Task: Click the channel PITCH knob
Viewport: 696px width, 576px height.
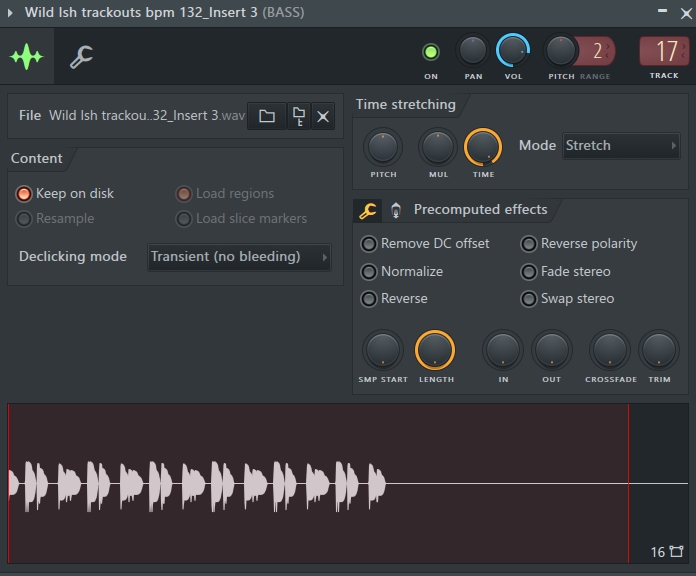Action: [x=561, y=51]
